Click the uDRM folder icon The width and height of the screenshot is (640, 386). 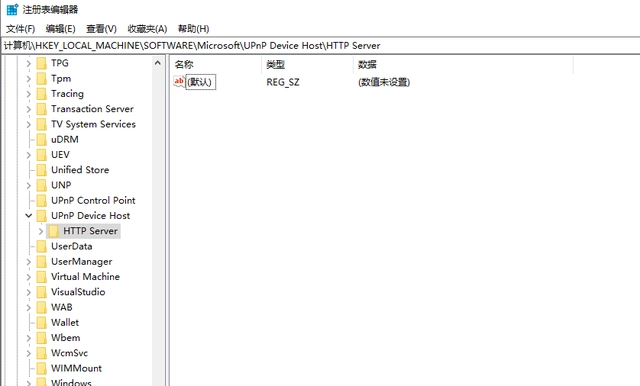coord(42,140)
